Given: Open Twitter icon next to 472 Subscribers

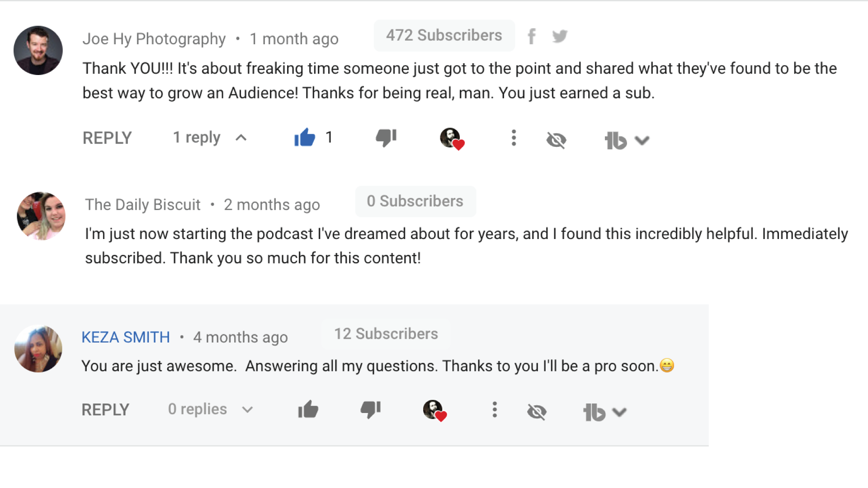Looking at the screenshot, I should [560, 36].
